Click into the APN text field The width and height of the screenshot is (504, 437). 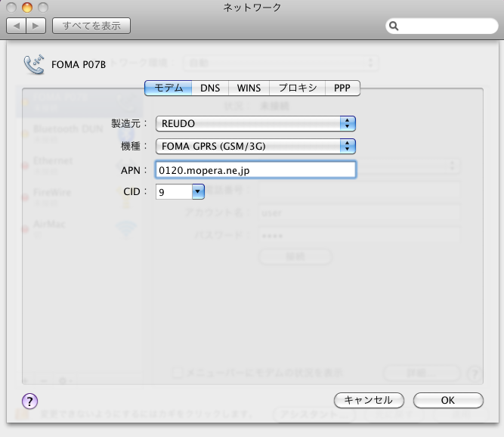pyautogui.click(x=255, y=170)
